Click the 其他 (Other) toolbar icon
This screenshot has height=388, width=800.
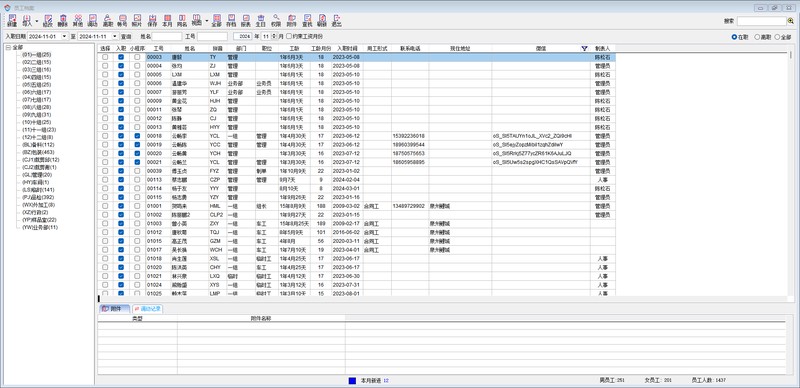point(78,20)
